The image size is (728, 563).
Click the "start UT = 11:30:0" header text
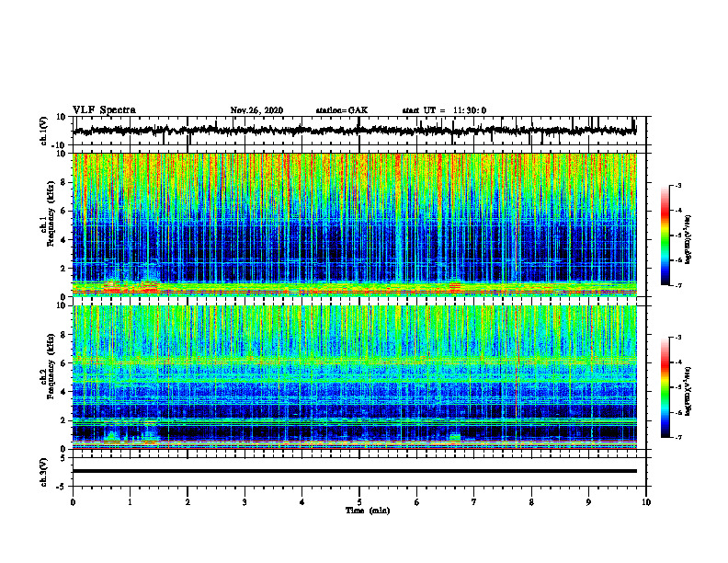[x=444, y=110]
